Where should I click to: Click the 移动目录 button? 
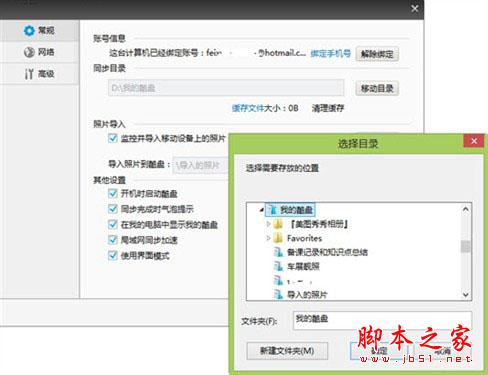[x=377, y=89]
